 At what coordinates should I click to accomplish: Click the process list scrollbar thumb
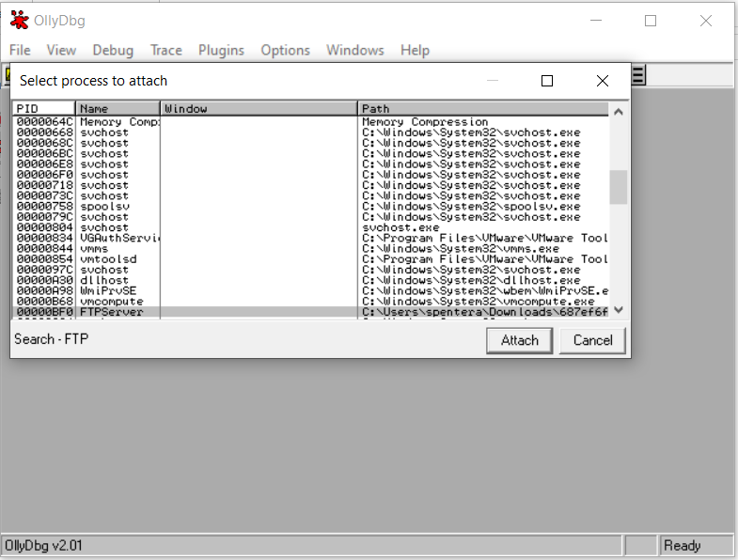pos(619,187)
